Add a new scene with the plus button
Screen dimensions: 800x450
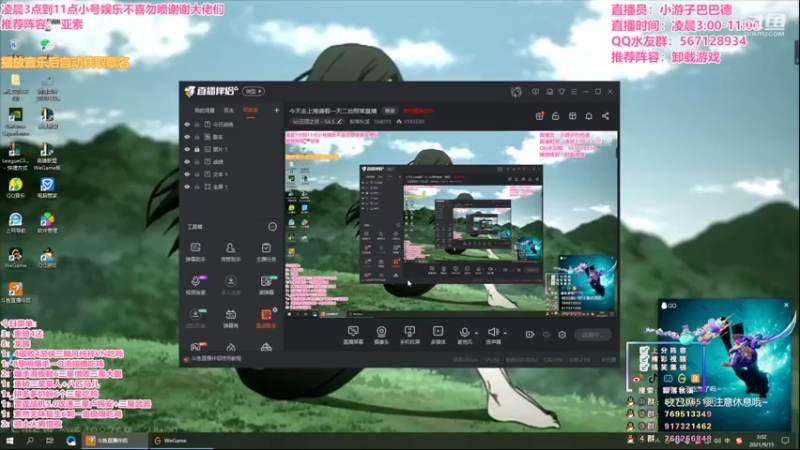click(276, 110)
